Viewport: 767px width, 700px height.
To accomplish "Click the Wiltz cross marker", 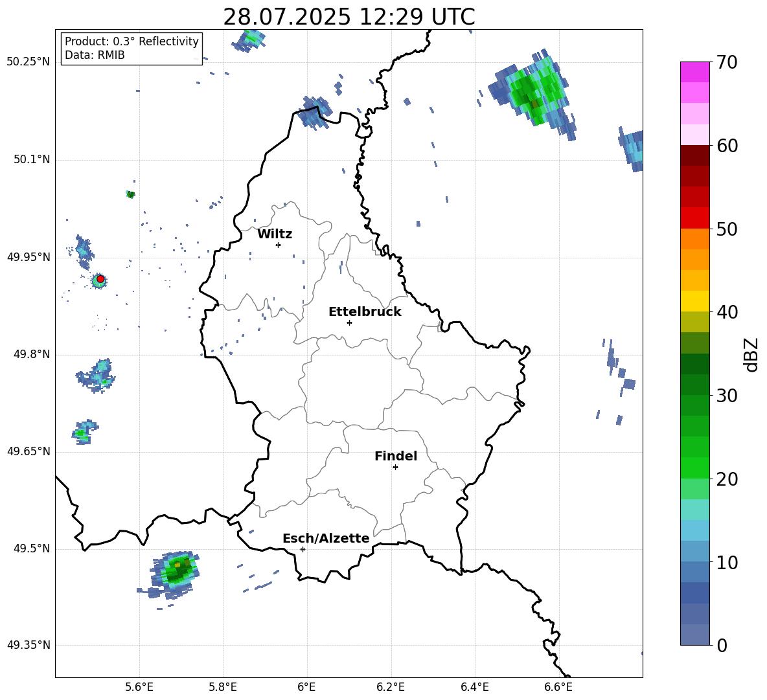I will (279, 245).
